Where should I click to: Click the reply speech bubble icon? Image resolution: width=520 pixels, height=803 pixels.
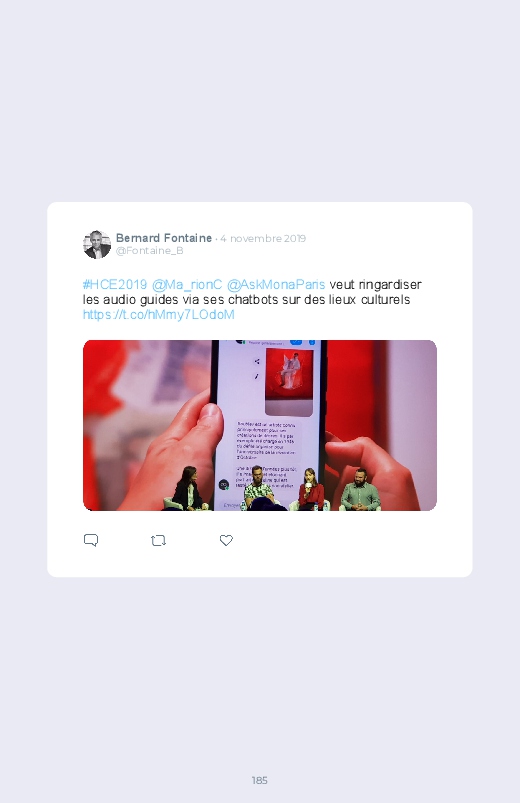click(x=91, y=540)
